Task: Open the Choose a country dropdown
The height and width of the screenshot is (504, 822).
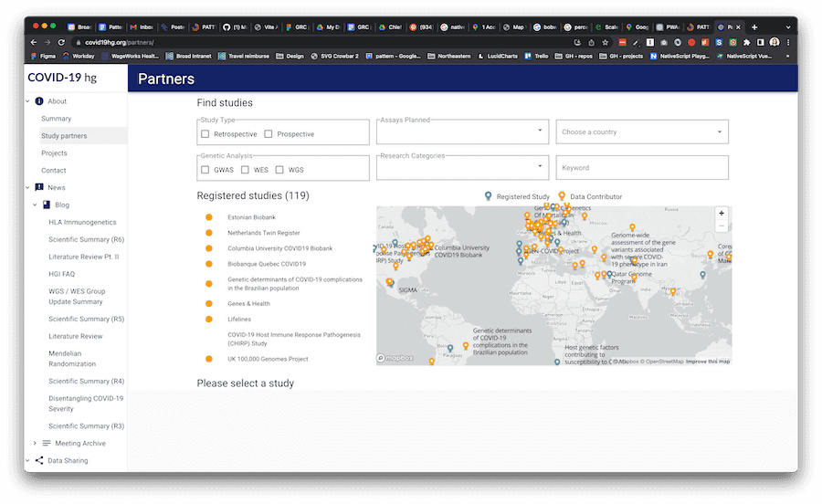Action: (x=642, y=131)
